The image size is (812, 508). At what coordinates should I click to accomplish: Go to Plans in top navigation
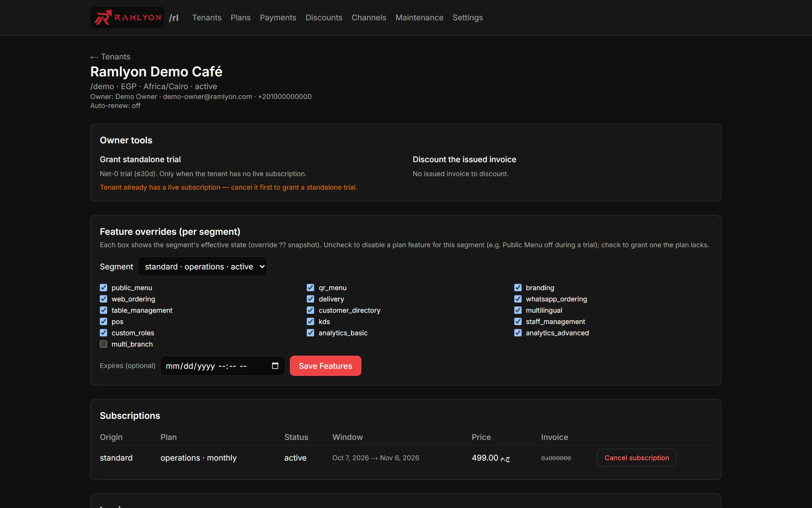pos(241,18)
